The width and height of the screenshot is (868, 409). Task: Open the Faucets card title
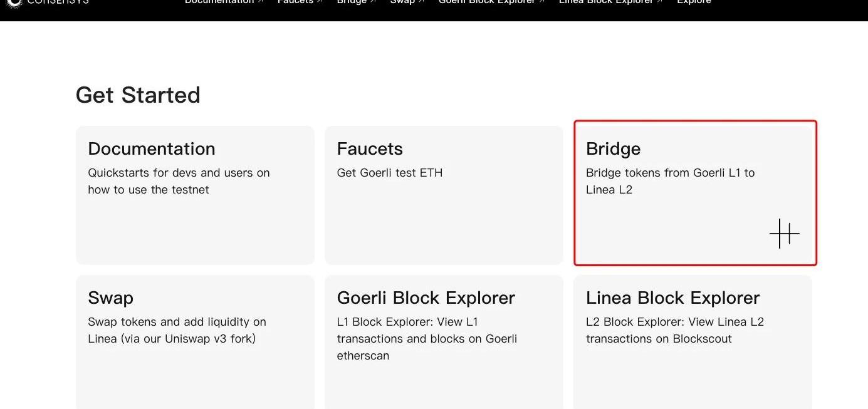370,148
